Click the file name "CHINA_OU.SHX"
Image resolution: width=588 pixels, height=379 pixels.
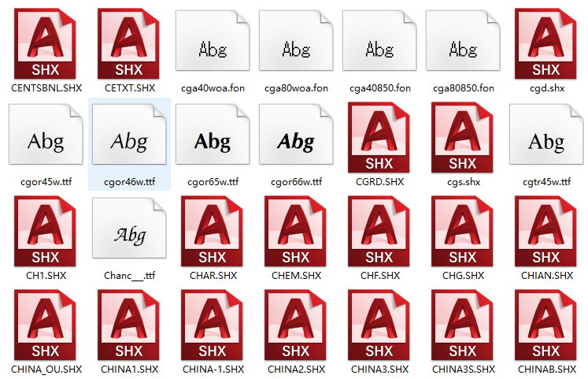click(x=46, y=370)
